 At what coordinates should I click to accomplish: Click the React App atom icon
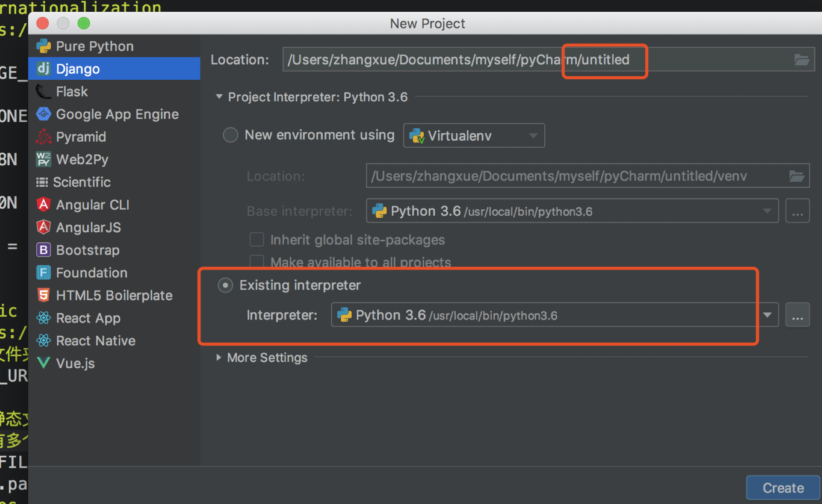[43, 318]
